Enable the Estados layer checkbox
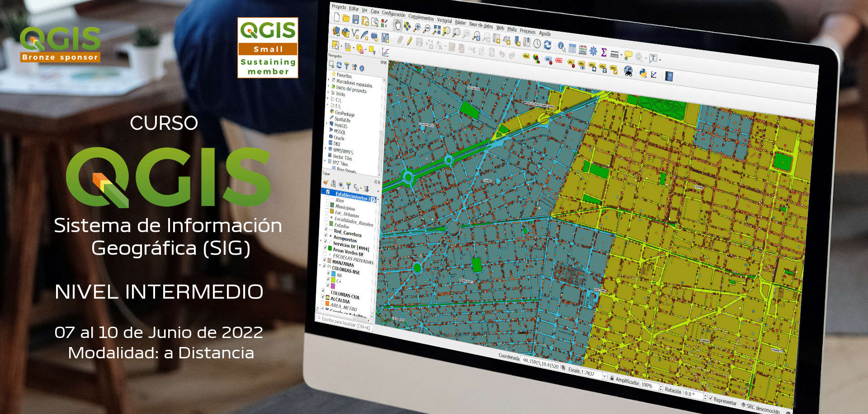This screenshot has height=414, width=868. 326,223
